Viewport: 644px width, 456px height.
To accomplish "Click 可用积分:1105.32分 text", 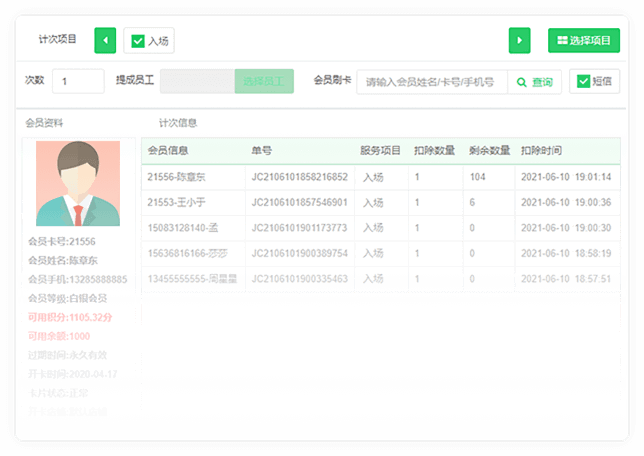I will click(x=70, y=317).
